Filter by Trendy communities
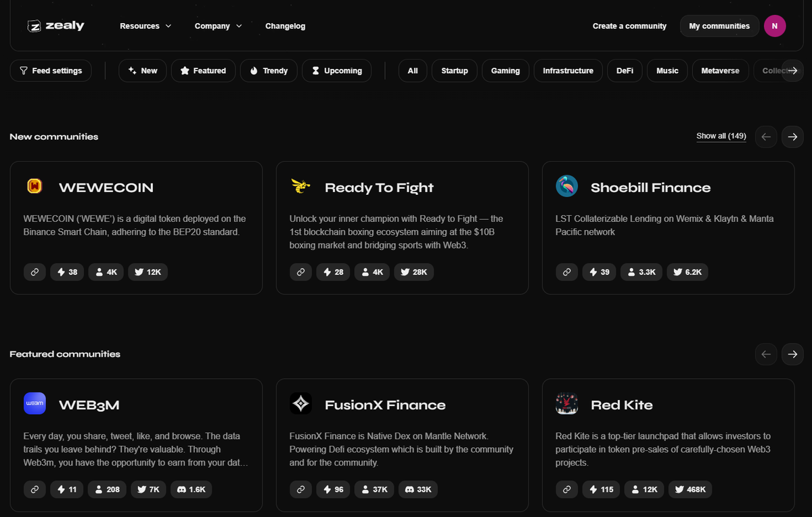812x517 pixels. click(x=269, y=70)
